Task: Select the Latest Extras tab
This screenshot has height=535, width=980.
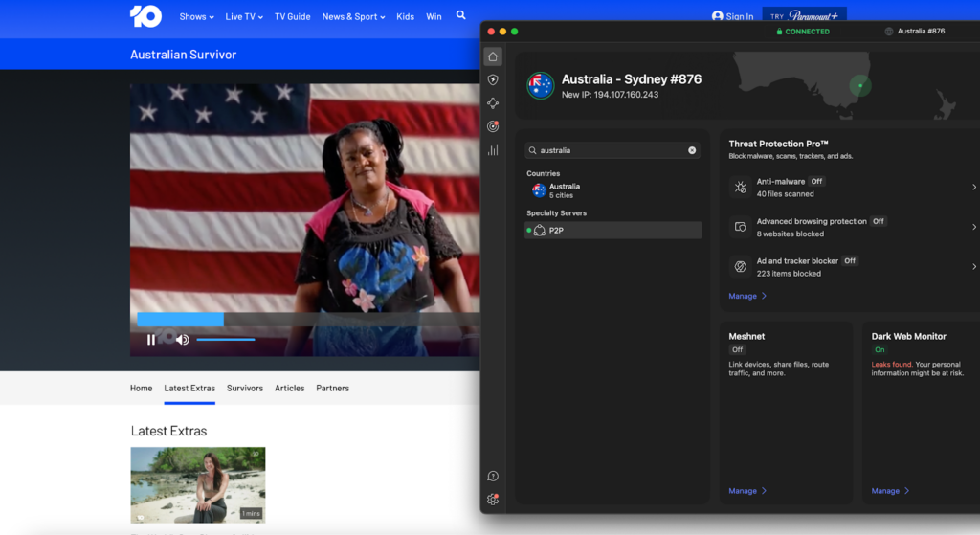Action: (x=189, y=389)
